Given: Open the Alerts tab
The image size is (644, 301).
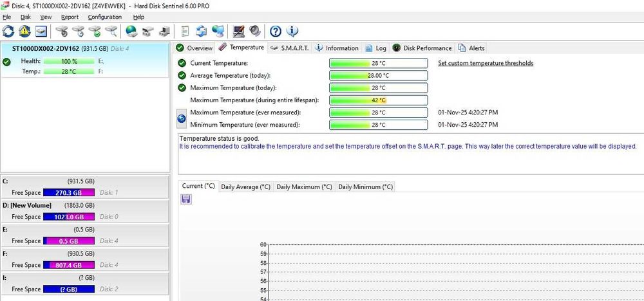Looking at the screenshot, I should point(471,48).
